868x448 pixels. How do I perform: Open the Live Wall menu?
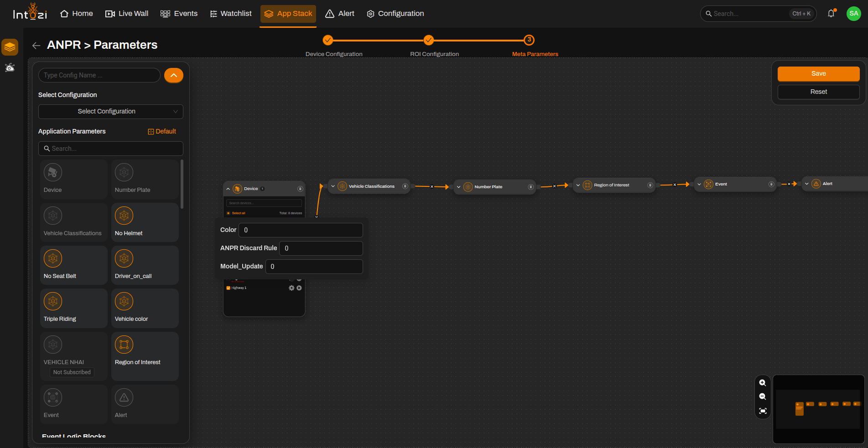(127, 14)
